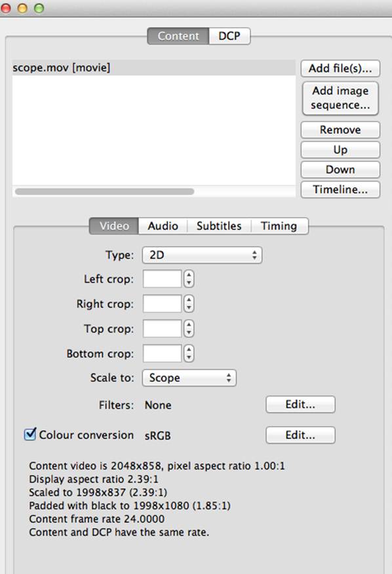The image size is (392, 574).
Task: Open the Timeline... window
Action: (340, 189)
